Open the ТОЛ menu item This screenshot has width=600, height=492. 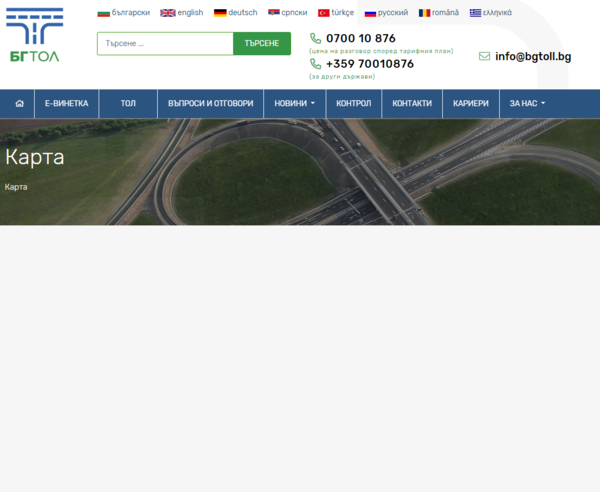[128, 103]
